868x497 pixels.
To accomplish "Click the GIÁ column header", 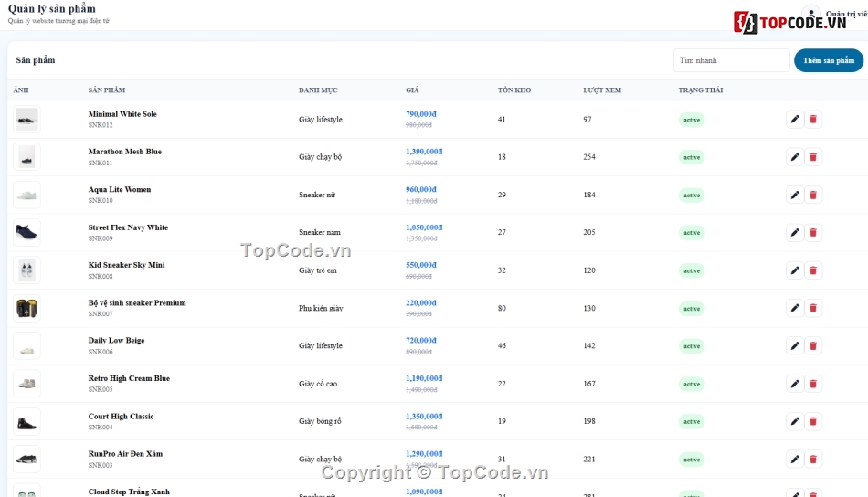I will tap(412, 90).
